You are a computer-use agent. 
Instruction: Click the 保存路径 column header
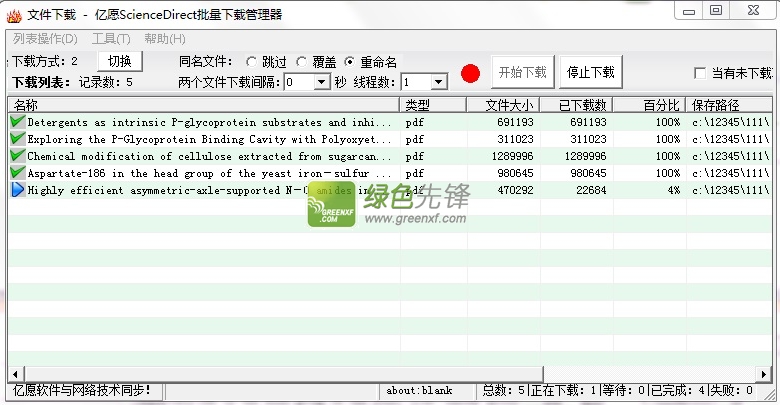pyautogui.click(x=729, y=105)
